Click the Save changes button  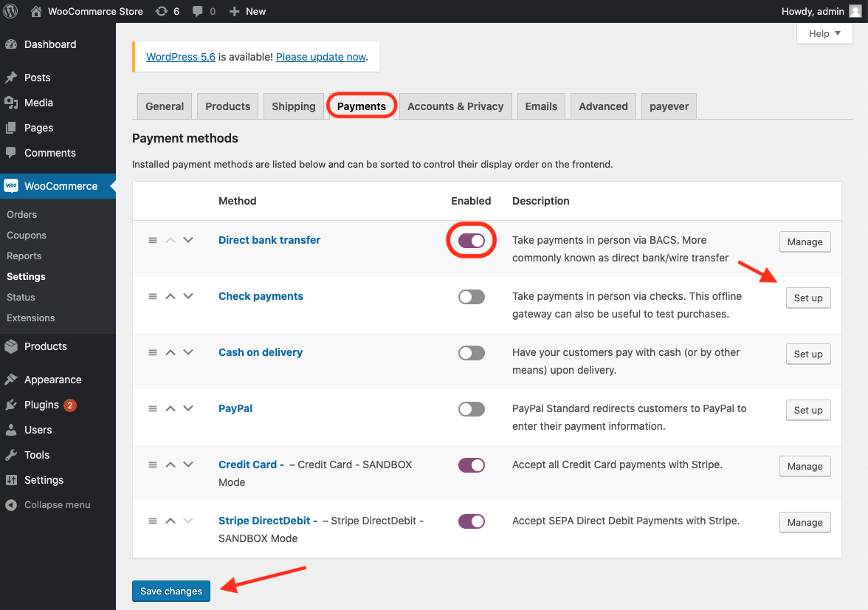click(x=171, y=591)
